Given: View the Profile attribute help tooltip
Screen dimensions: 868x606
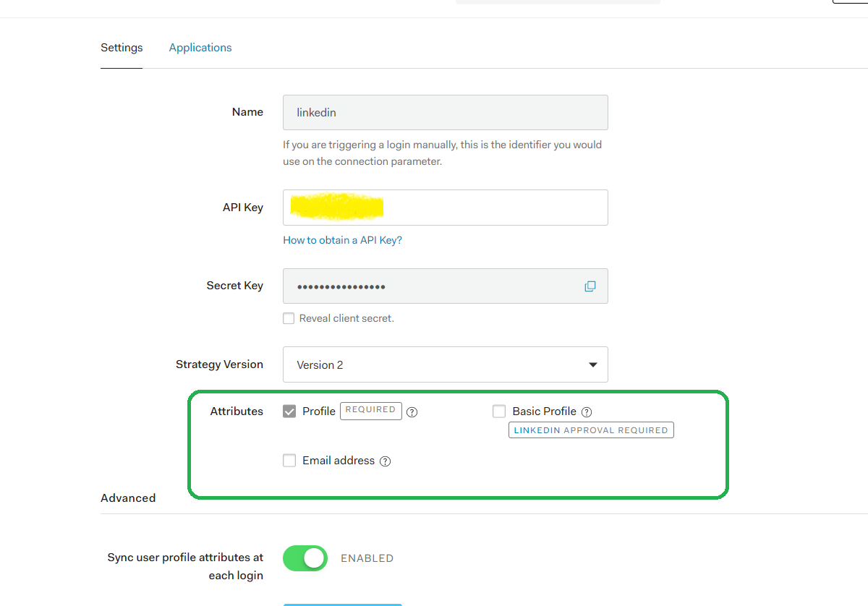Looking at the screenshot, I should (412, 411).
